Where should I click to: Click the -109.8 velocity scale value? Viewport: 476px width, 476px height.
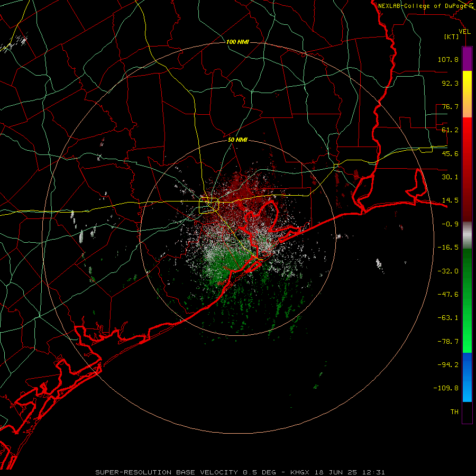coord(446,388)
